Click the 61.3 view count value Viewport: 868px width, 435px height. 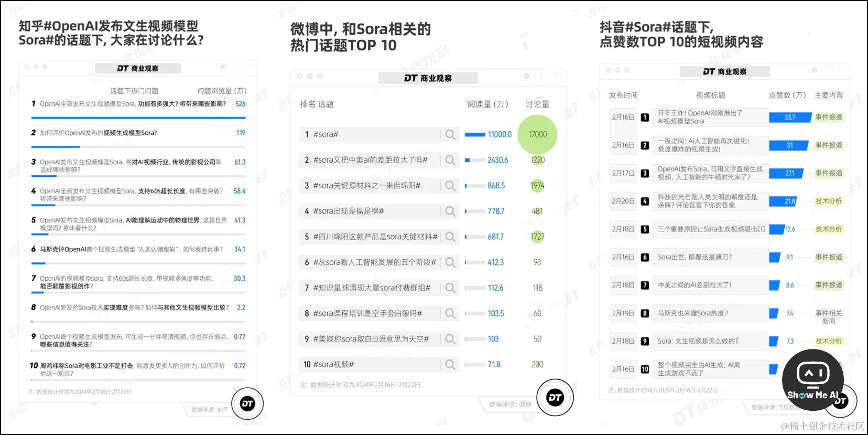(x=240, y=163)
